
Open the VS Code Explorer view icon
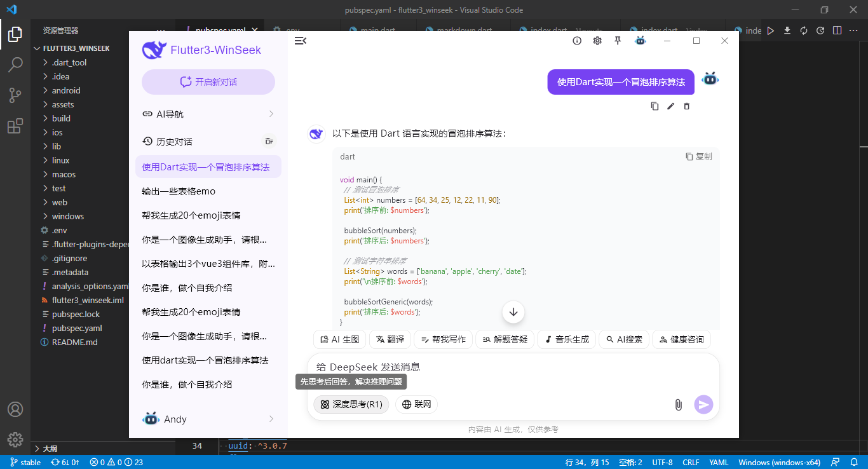pyautogui.click(x=15, y=34)
